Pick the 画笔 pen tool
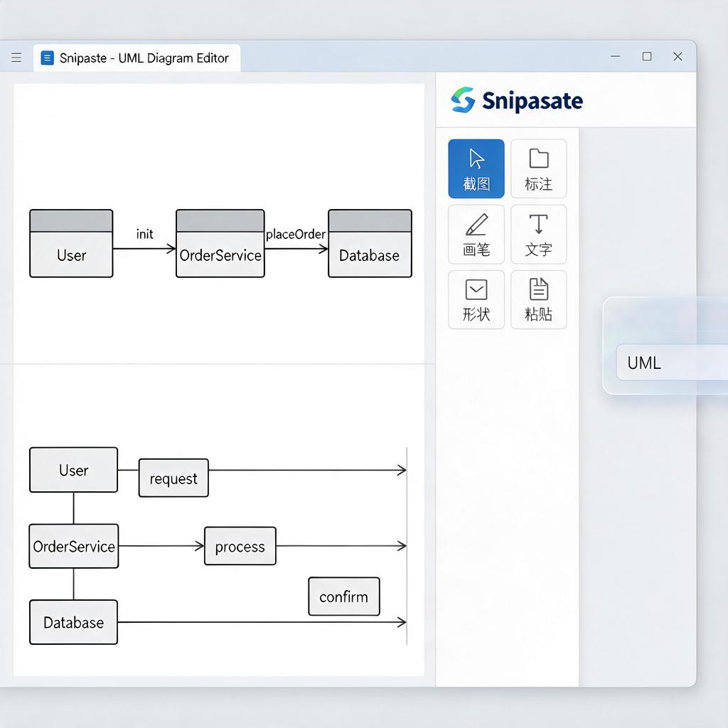Viewport: 728px width, 728px height. (x=476, y=235)
